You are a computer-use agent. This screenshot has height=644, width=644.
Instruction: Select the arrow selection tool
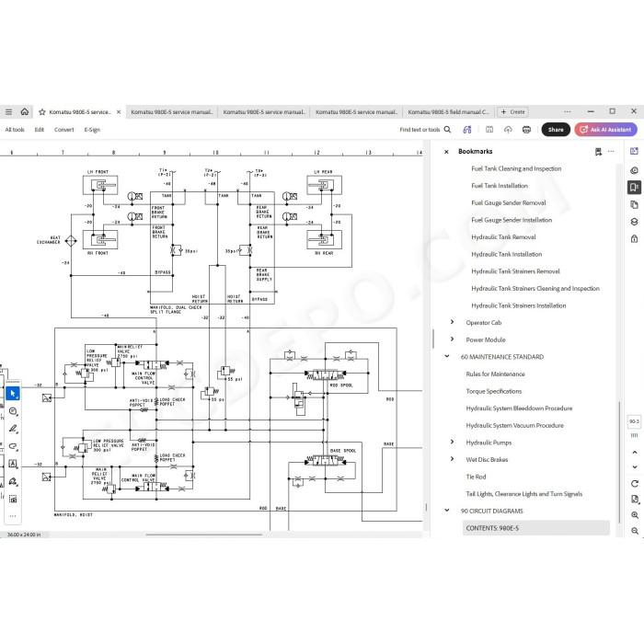[x=13, y=394]
